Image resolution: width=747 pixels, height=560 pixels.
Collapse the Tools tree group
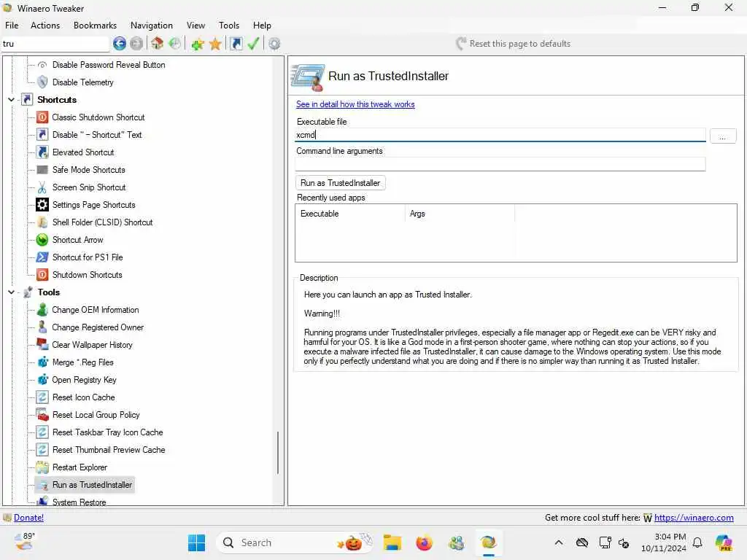pos(12,292)
